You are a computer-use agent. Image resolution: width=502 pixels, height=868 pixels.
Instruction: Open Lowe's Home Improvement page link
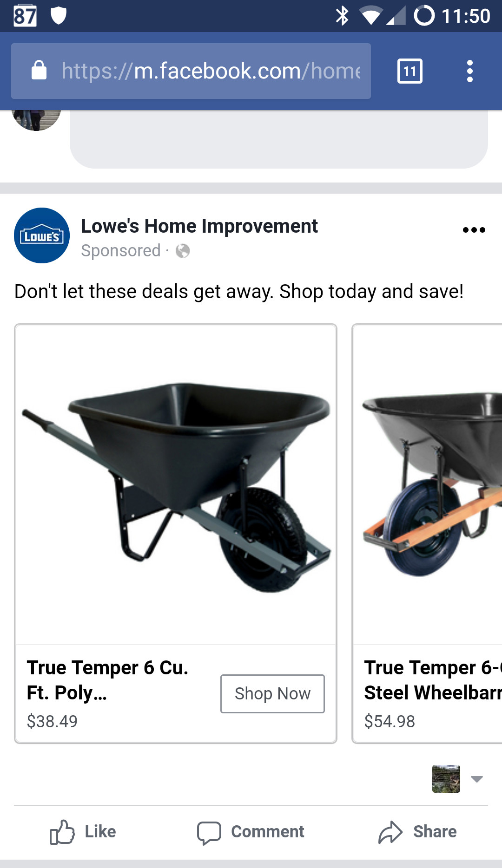click(199, 226)
